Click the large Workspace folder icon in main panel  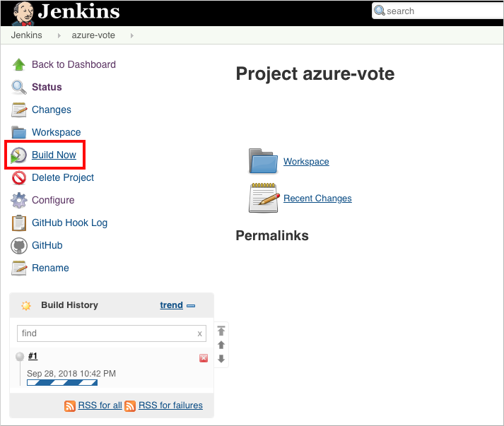263,161
